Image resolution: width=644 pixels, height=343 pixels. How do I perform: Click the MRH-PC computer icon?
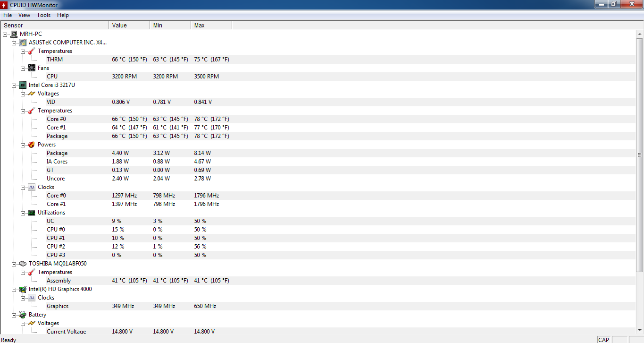(x=14, y=34)
